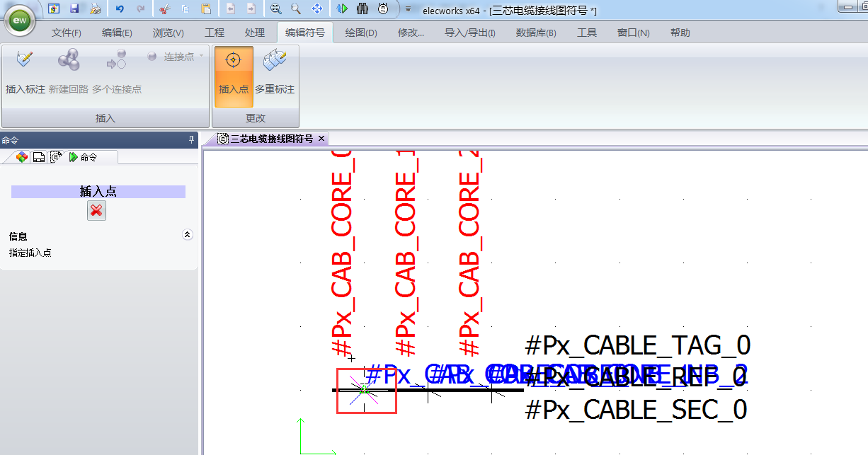Expand quick access toolbar customize arrow
This screenshot has height=455, width=868.
coord(408,9)
